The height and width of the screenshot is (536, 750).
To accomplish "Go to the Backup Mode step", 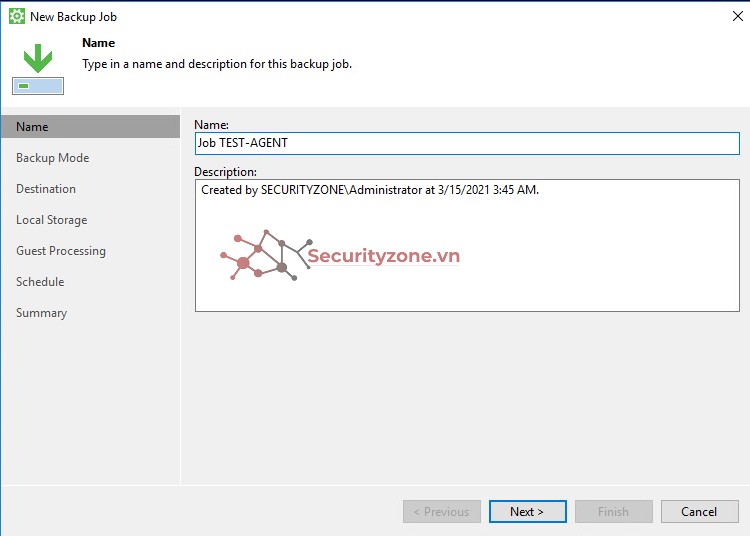I will (53, 158).
